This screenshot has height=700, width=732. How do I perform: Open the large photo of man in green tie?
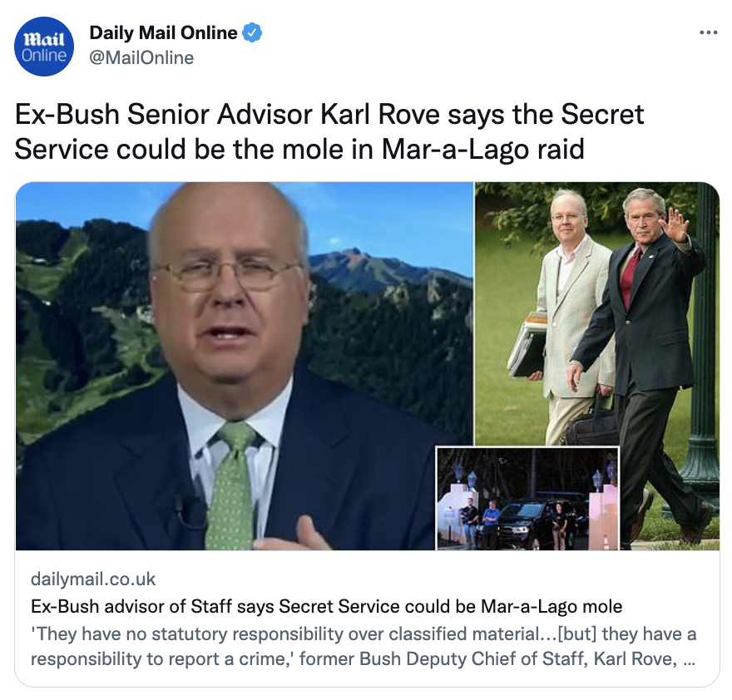click(225, 366)
